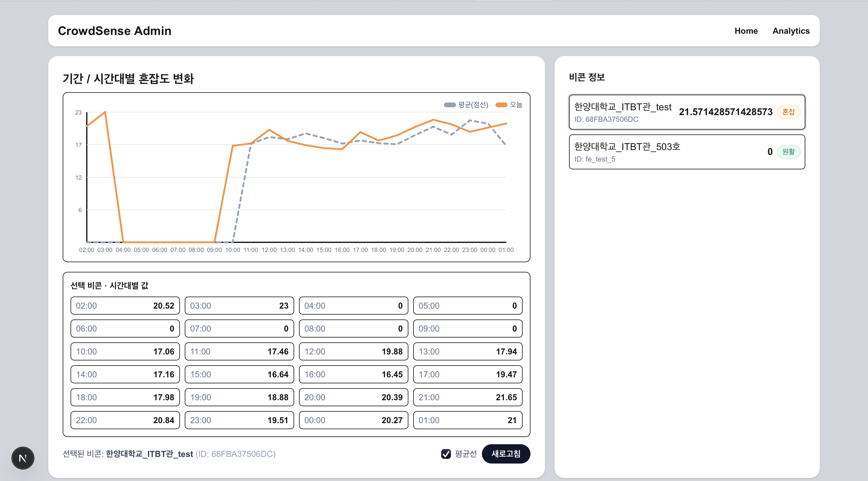Click the CrowdSense Admin header title
The image size is (868, 481).
pyautogui.click(x=115, y=31)
